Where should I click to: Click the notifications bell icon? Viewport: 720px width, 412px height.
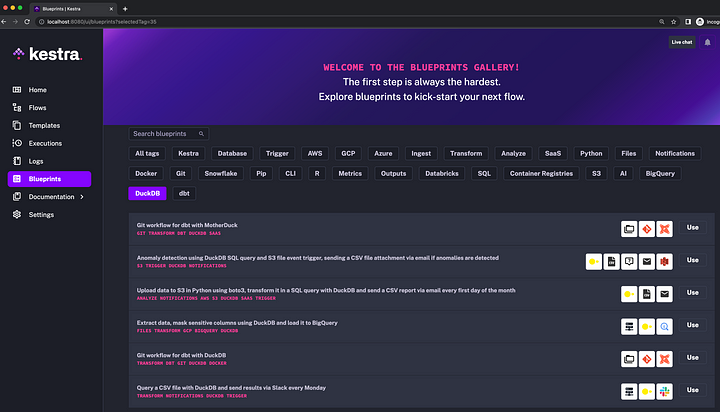pyautogui.click(x=709, y=42)
